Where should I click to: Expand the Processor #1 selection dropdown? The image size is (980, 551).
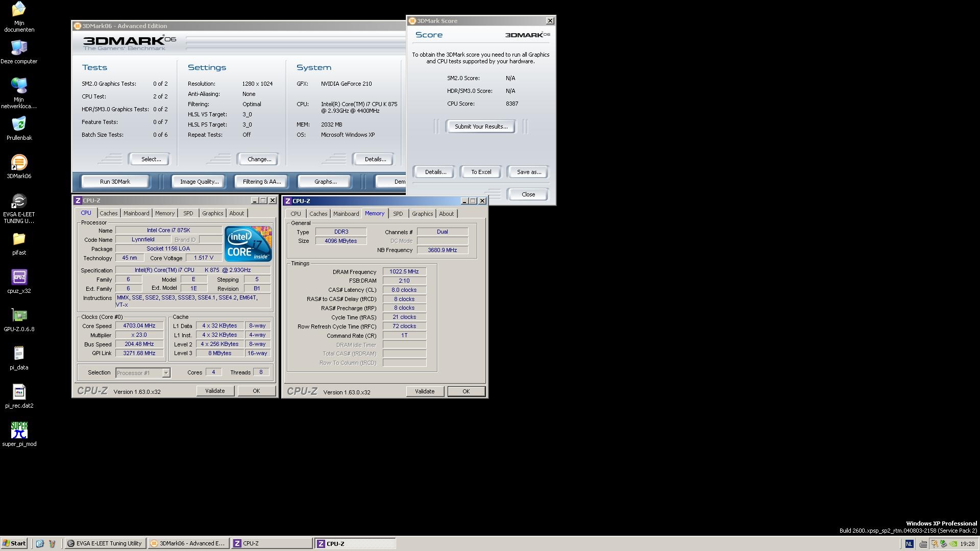tap(166, 373)
